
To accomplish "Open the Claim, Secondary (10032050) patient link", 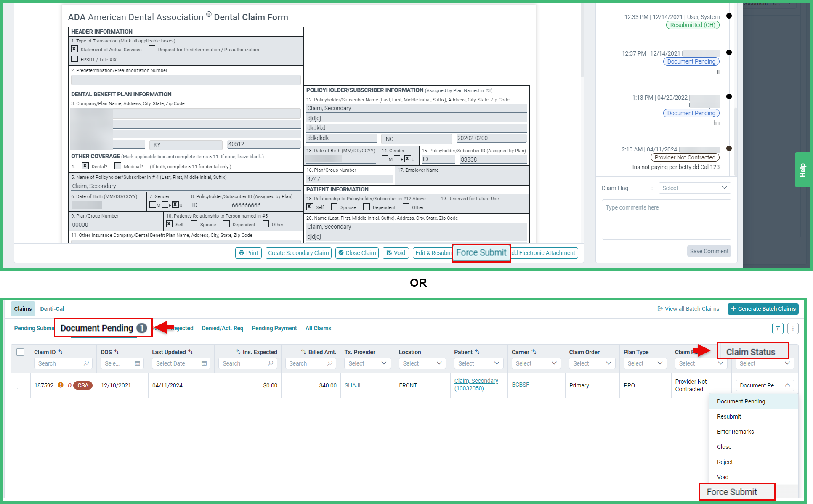I will (476, 384).
